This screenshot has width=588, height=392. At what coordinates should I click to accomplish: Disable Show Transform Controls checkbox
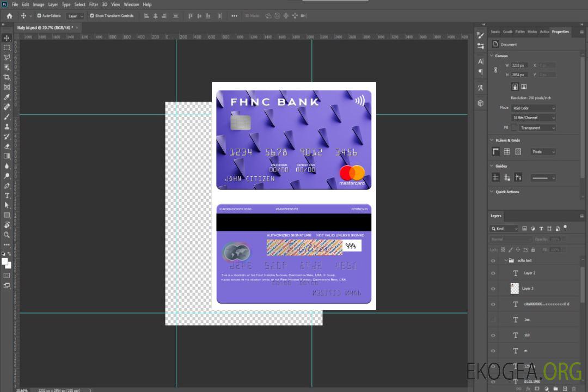91,16
